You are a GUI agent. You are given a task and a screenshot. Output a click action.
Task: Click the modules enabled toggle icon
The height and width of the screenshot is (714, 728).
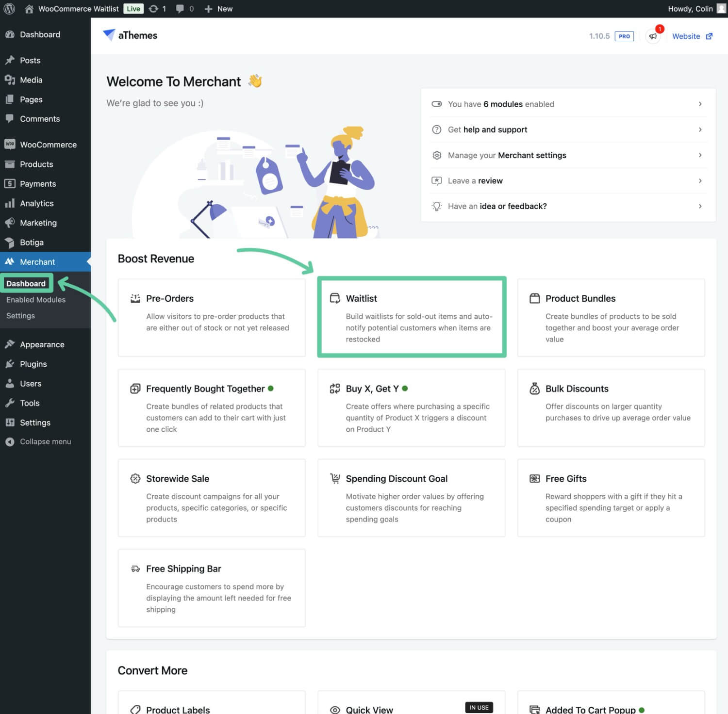437,104
